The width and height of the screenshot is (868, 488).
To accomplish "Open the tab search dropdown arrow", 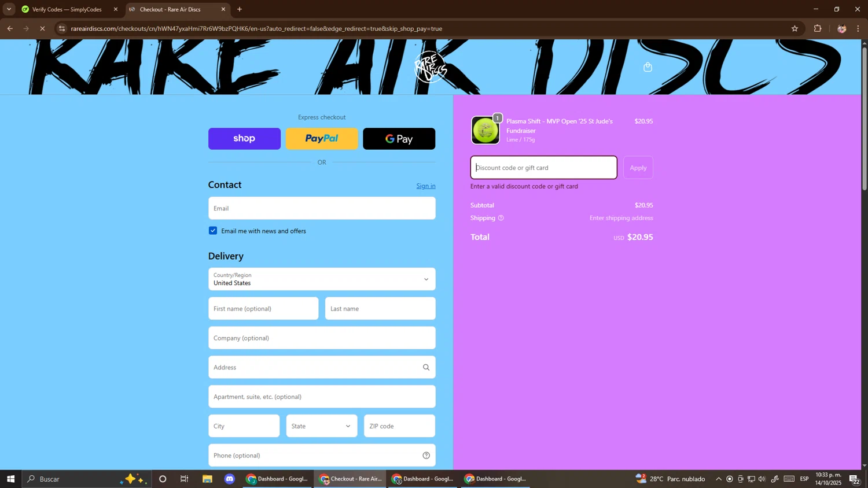I will (9, 9).
